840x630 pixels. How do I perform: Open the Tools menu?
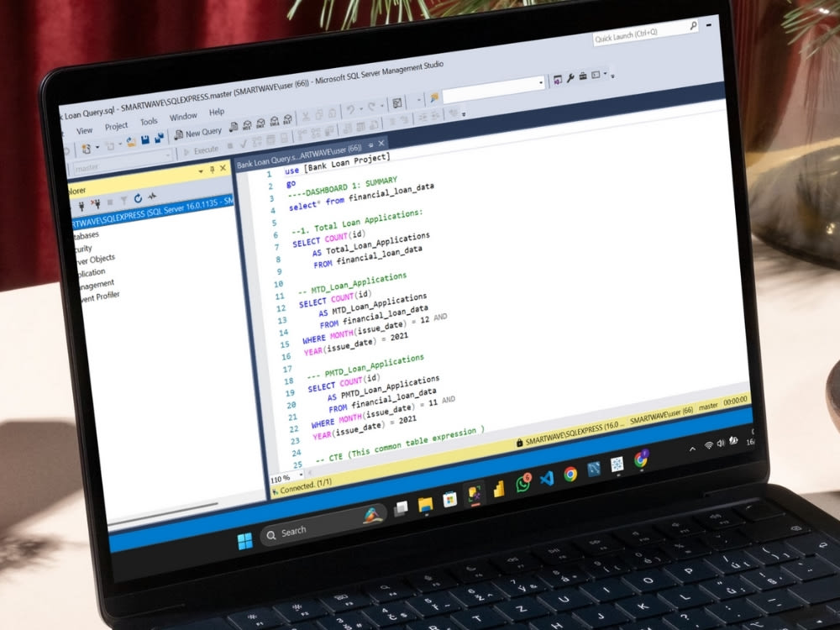[149, 120]
